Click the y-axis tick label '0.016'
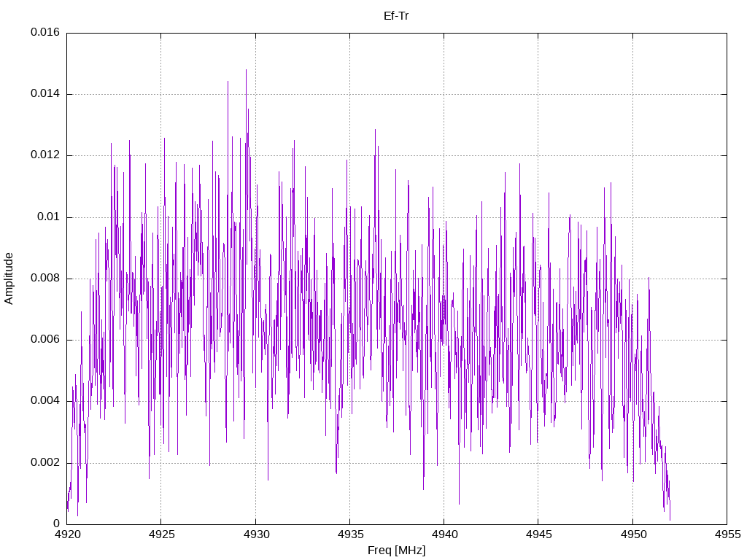747x560 pixels. [45, 32]
